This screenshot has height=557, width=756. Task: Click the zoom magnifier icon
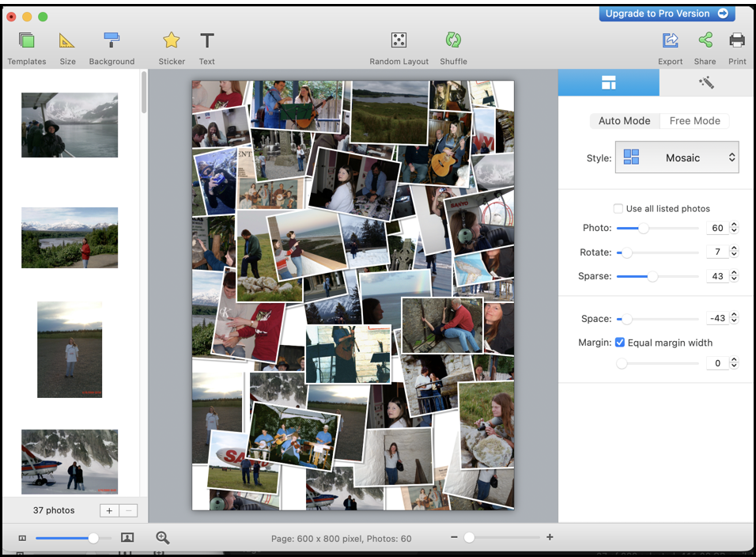162,538
